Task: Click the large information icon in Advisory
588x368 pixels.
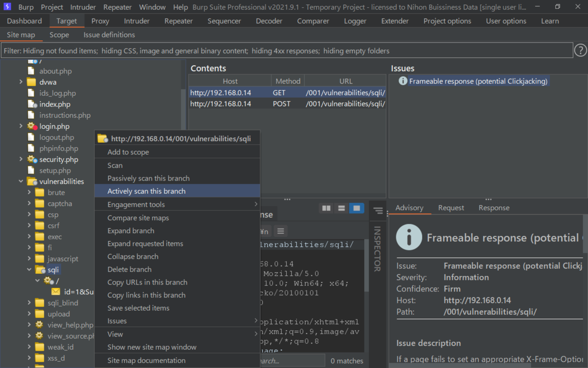Action: tap(409, 237)
